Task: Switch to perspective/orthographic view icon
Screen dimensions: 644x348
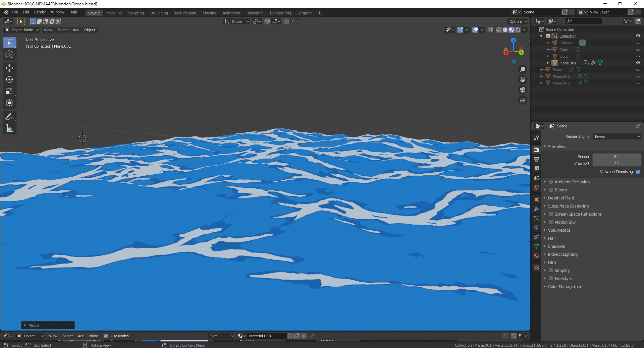Action: 523,100
